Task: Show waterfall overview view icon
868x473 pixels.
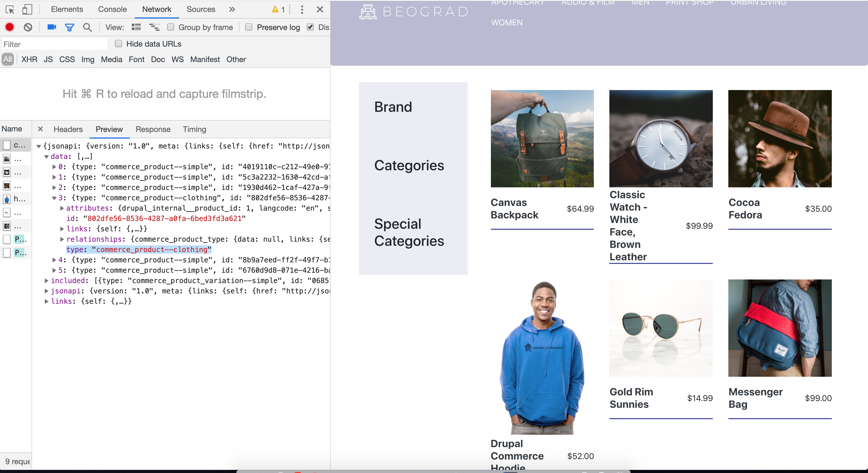Action: pyautogui.click(x=154, y=27)
